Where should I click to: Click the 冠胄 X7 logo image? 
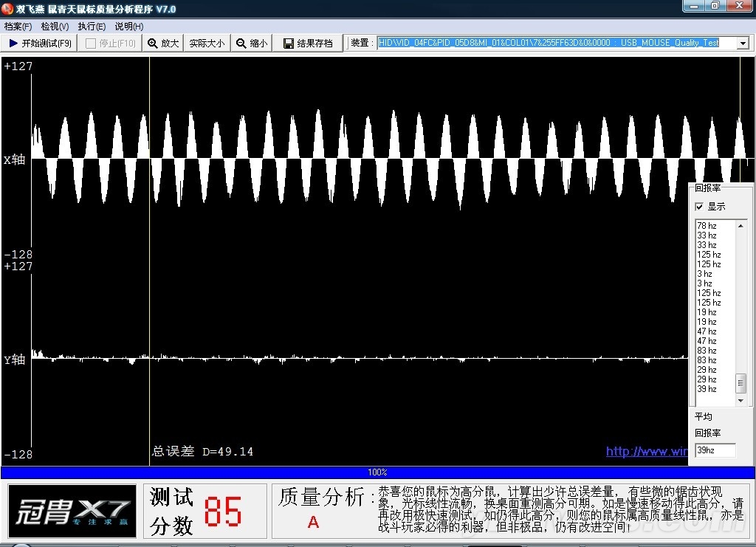click(x=72, y=511)
